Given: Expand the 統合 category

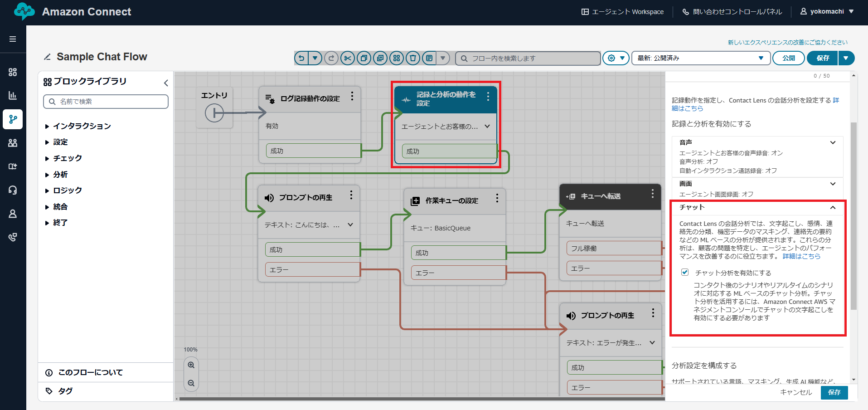Looking at the screenshot, I should [x=57, y=207].
